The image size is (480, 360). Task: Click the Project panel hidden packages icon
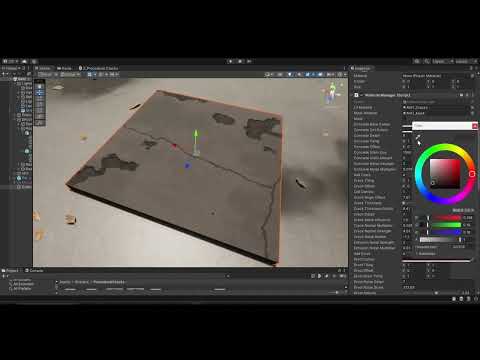pos(342,276)
